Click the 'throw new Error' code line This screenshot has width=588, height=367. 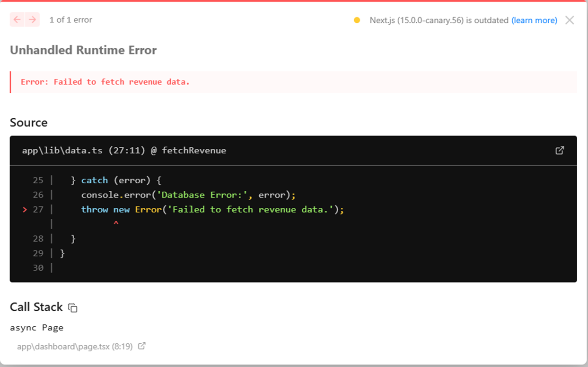point(212,209)
